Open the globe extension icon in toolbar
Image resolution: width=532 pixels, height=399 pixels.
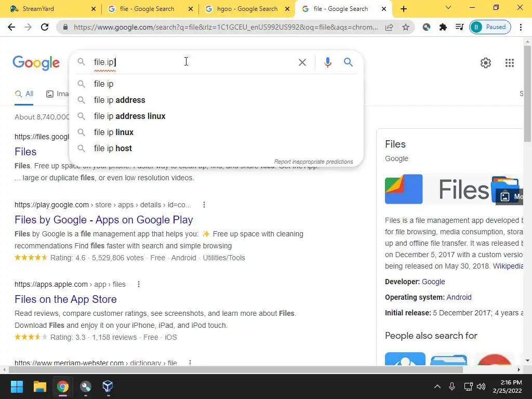427,27
